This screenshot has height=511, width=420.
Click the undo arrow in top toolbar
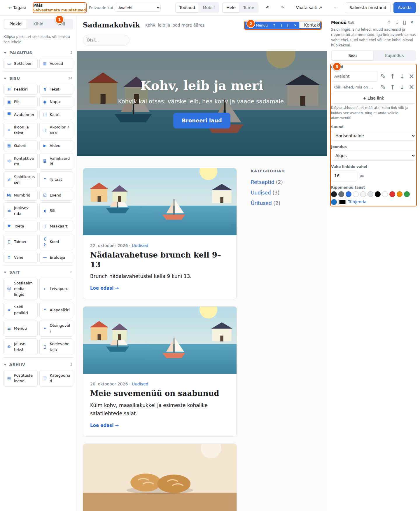click(x=267, y=8)
